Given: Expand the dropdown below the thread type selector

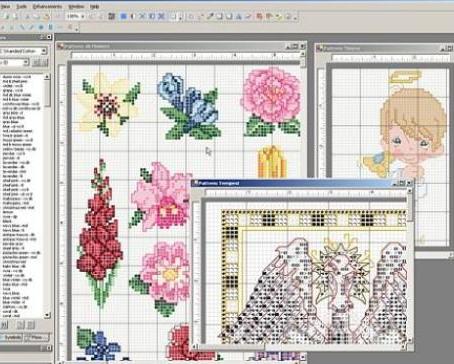Looking at the screenshot, I should 26,62.
